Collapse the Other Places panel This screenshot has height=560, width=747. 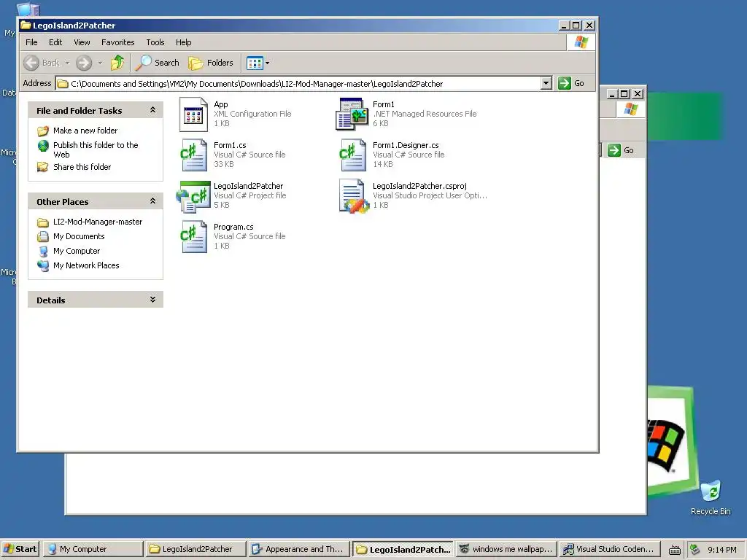point(152,201)
